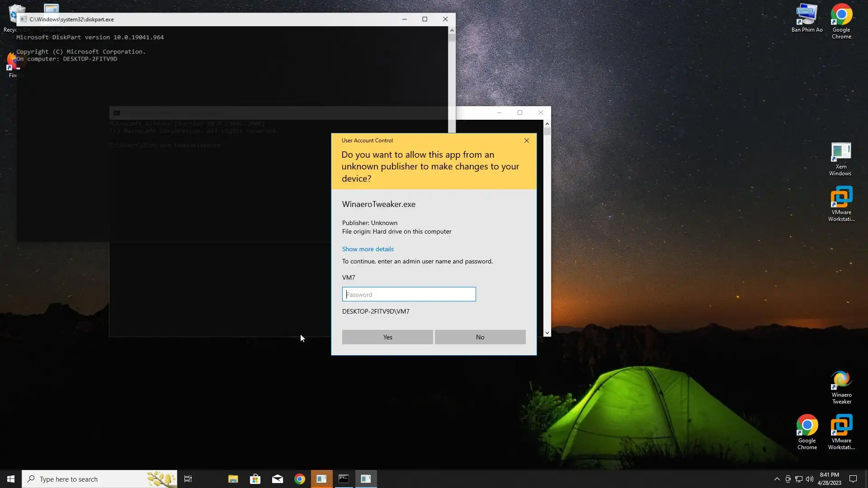Open Winaero Tweaker desktop shortcut

[x=841, y=387]
